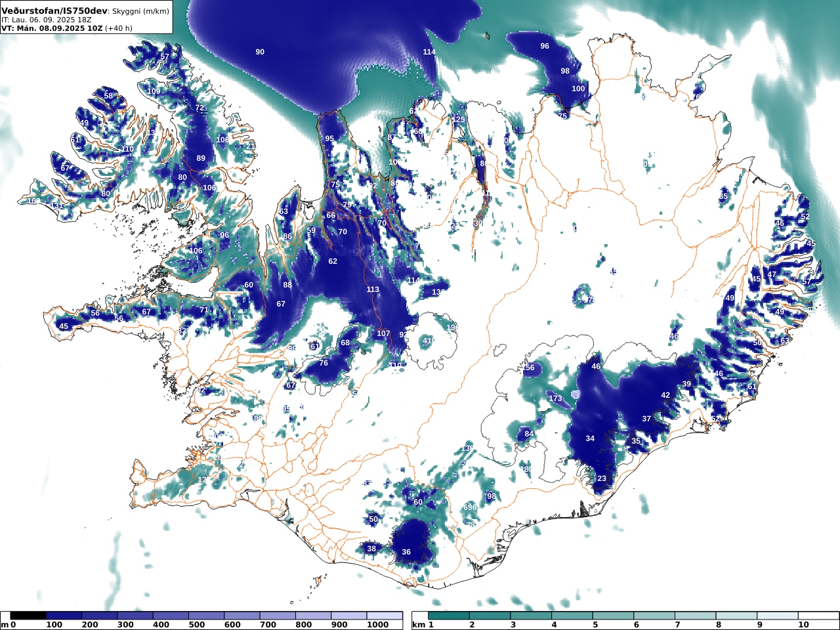The image size is (840, 630).
Task: Click the '23' value near the south coast
Action: 602,478
